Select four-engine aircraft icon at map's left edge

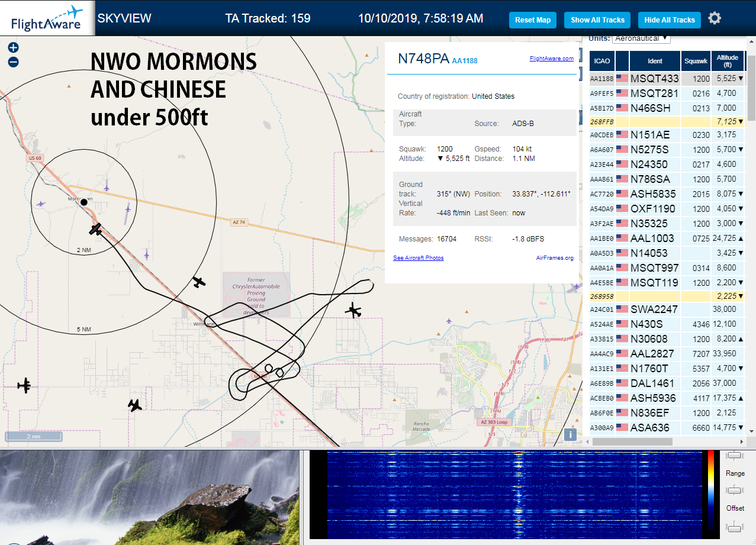click(x=24, y=385)
